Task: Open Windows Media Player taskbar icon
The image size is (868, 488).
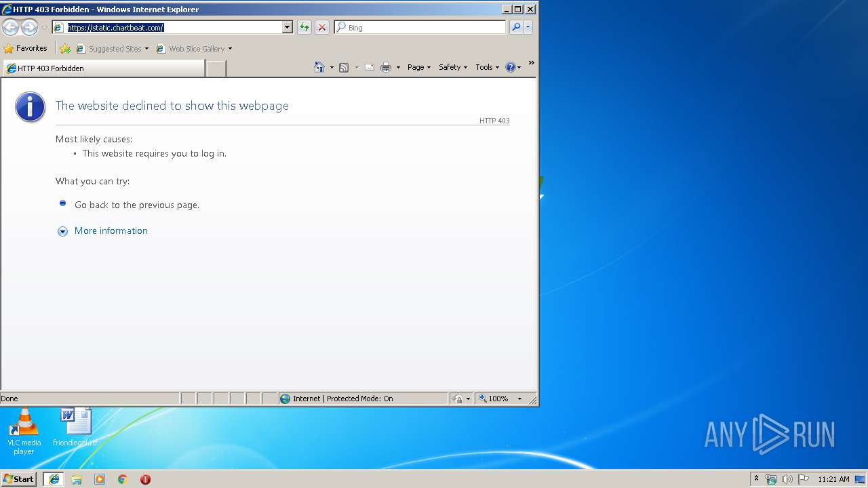Action: coord(100,479)
